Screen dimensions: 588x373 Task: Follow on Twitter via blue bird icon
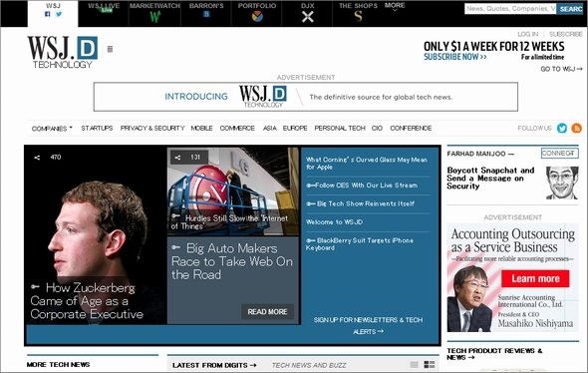point(562,128)
